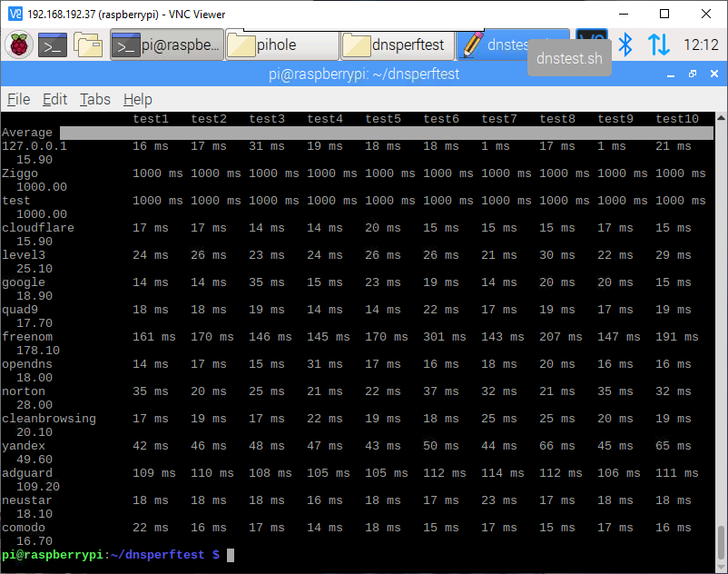Open network up/down arrows tray icon
728x574 pixels.
[658, 45]
